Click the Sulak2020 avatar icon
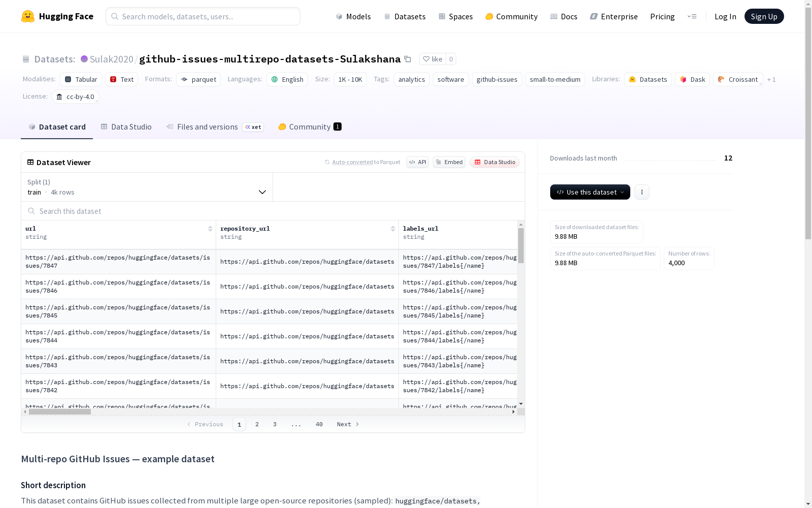 [84, 59]
